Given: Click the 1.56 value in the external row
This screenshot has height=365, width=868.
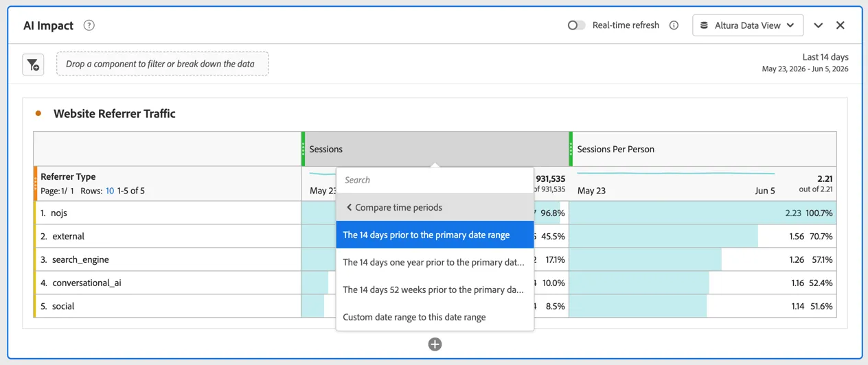Looking at the screenshot, I should [797, 236].
